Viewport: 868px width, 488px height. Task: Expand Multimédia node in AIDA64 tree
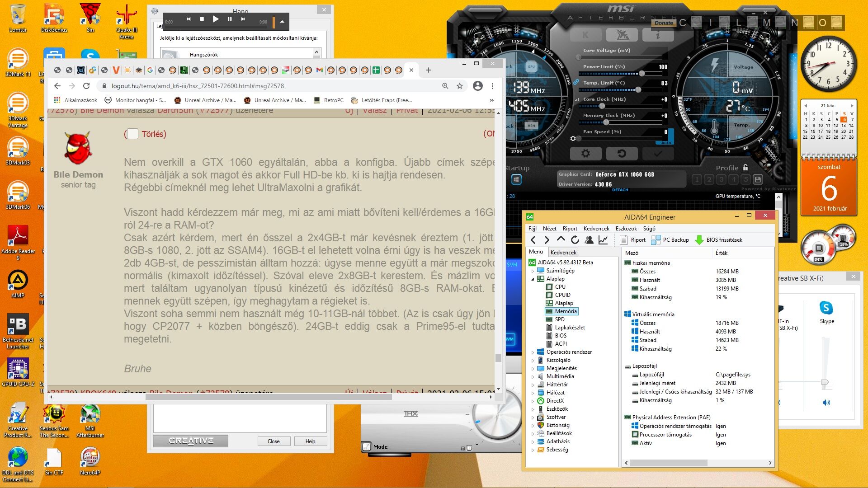[533, 377]
